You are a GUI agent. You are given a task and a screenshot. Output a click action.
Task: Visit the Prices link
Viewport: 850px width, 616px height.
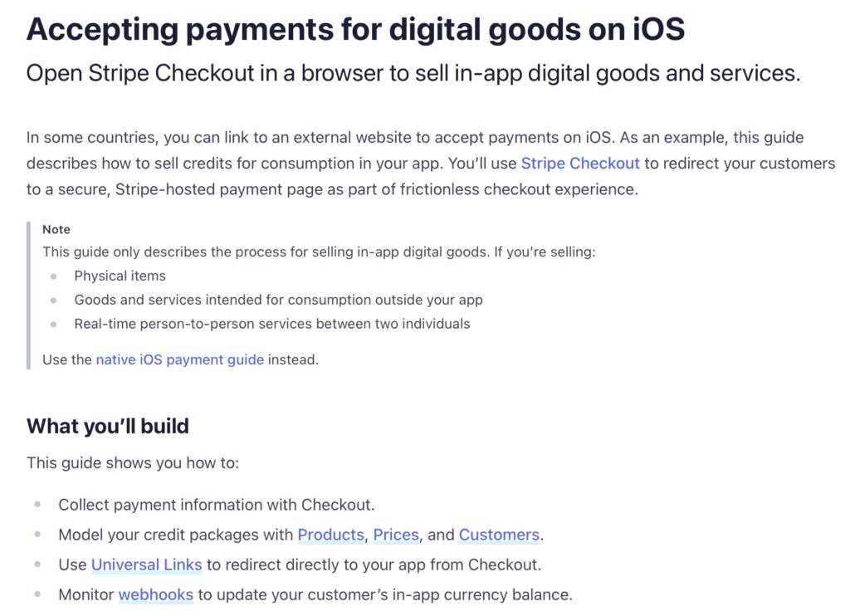pyautogui.click(x=396, y=535)
